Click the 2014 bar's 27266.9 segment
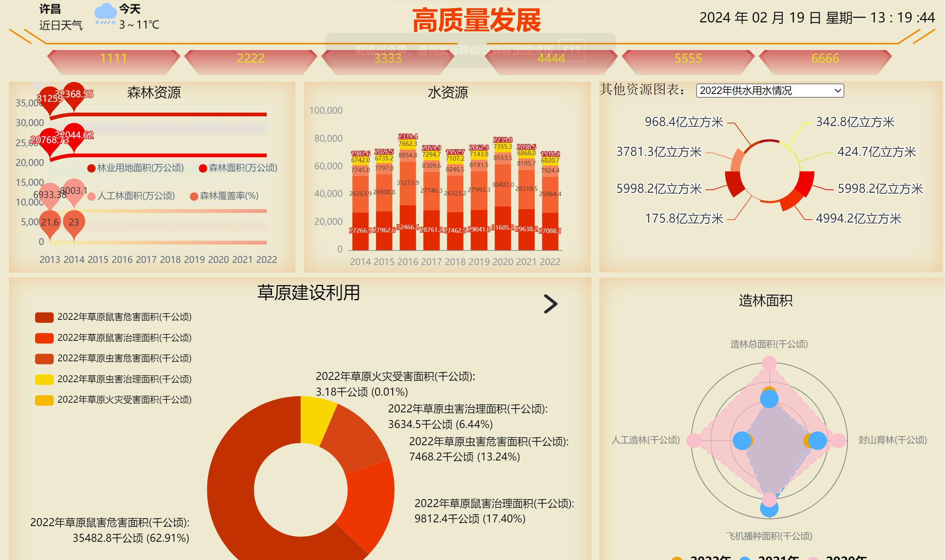Image resolution: width=945 pixels, height=560 pixels. click(x=360, y=231)
